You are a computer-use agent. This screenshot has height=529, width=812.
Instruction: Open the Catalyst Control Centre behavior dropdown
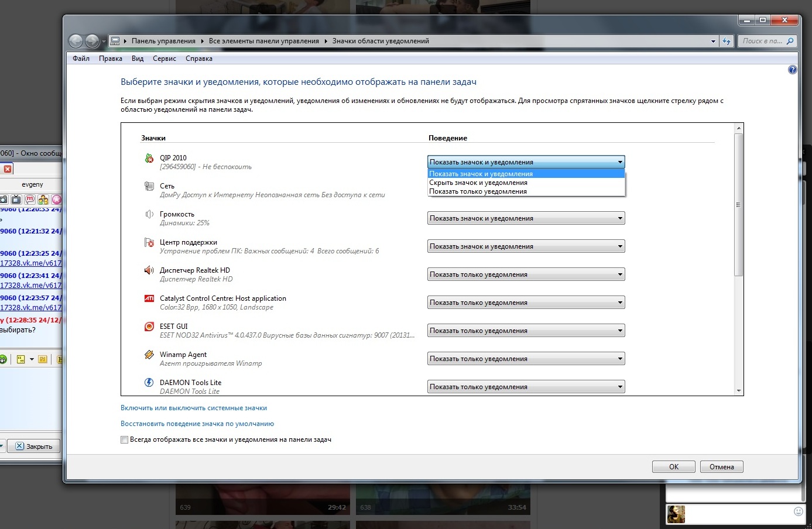tap(526, 303)
